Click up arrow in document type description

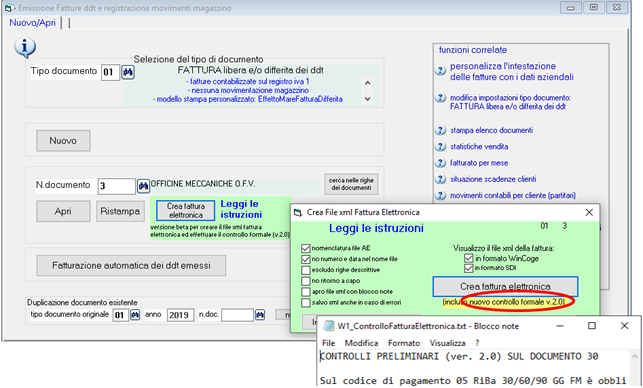(367, 83)
